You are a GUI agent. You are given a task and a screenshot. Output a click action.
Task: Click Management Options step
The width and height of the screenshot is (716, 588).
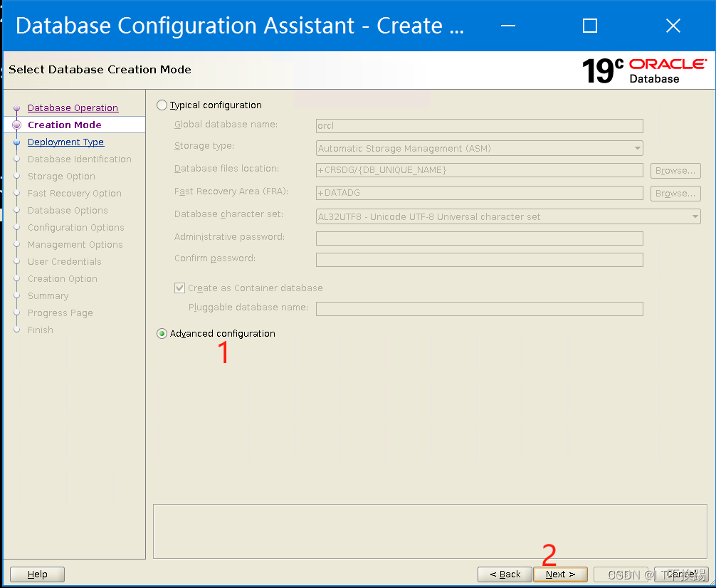75,244
